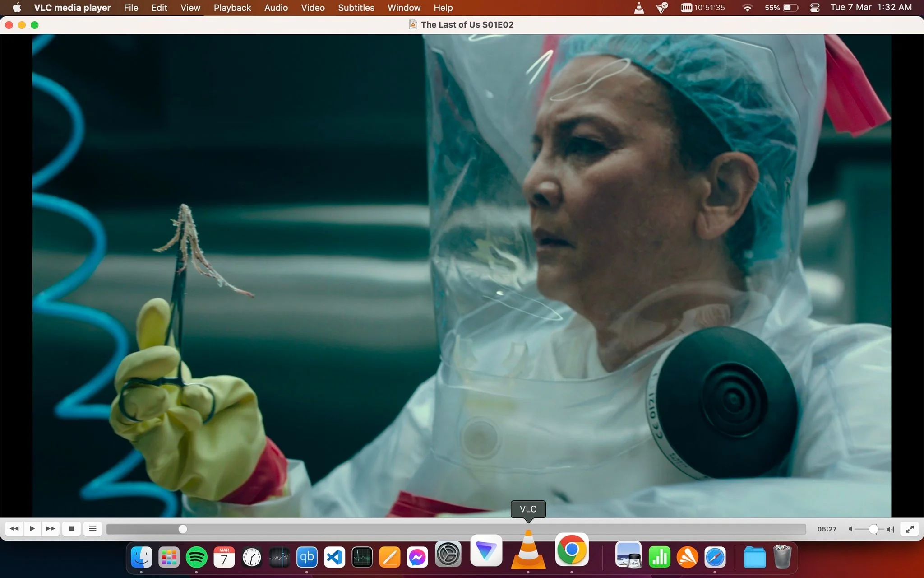Click the volume slider knob
Viewport: 924px width, 578px height.
point(873,529)
